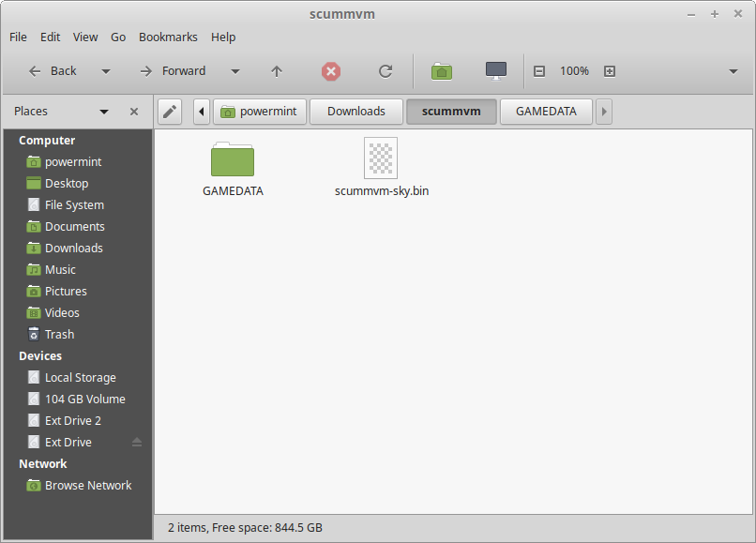Reset zoom by clicking 100%
This screenshot has height=543, width=756.
pos(574,71)
